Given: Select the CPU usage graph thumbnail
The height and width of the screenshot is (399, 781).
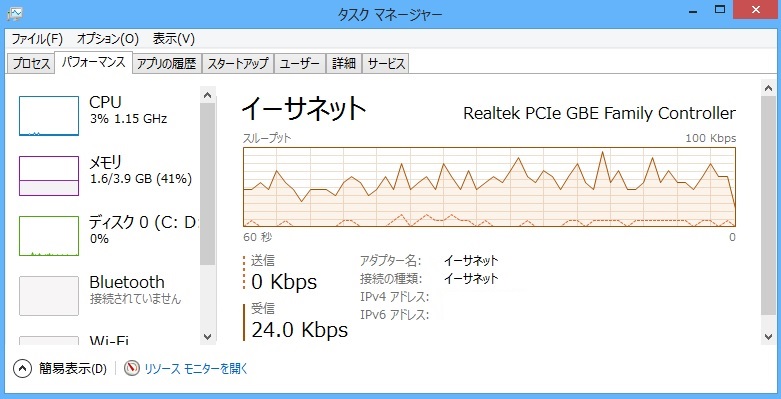Looking at the screenshot, I should click(x=49, y=116).
